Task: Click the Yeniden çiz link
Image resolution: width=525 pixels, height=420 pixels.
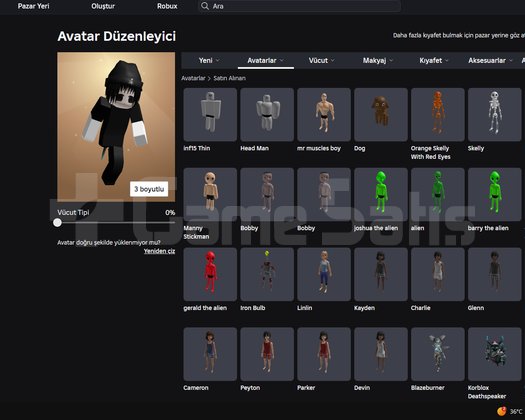Action: click(159, 251)
